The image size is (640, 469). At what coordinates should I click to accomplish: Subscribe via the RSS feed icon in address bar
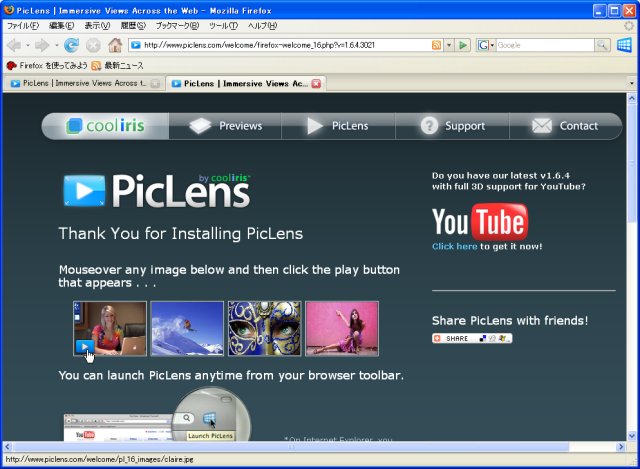click(x=436, y=45)
